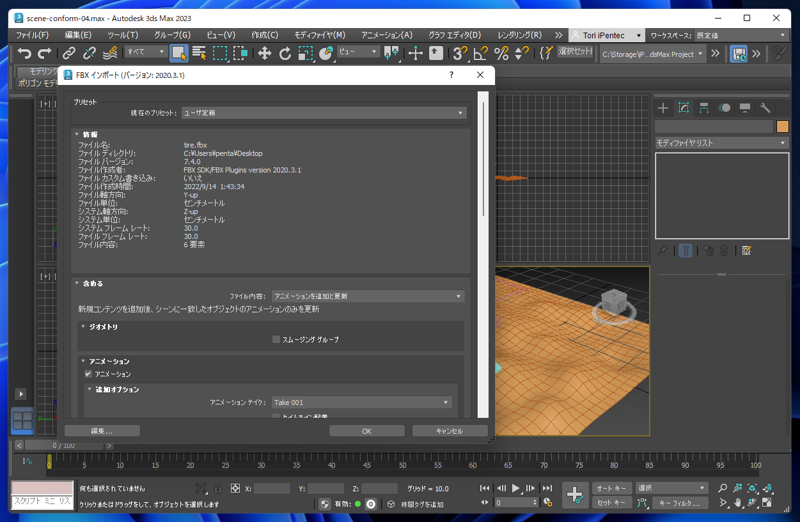Uncheck the アニメーション checkbox

[88, 374]
